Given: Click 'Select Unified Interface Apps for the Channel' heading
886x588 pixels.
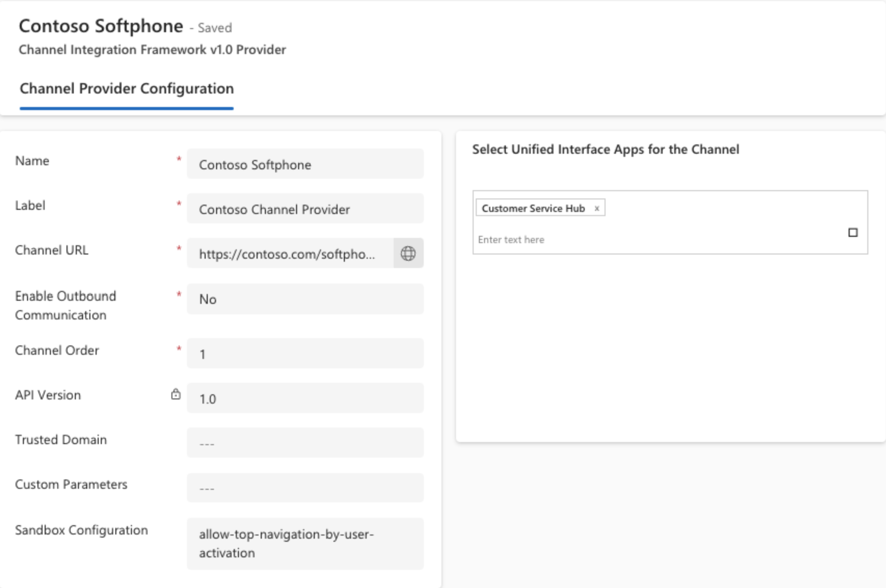Looking at the screenshot, I should [606, 150].
